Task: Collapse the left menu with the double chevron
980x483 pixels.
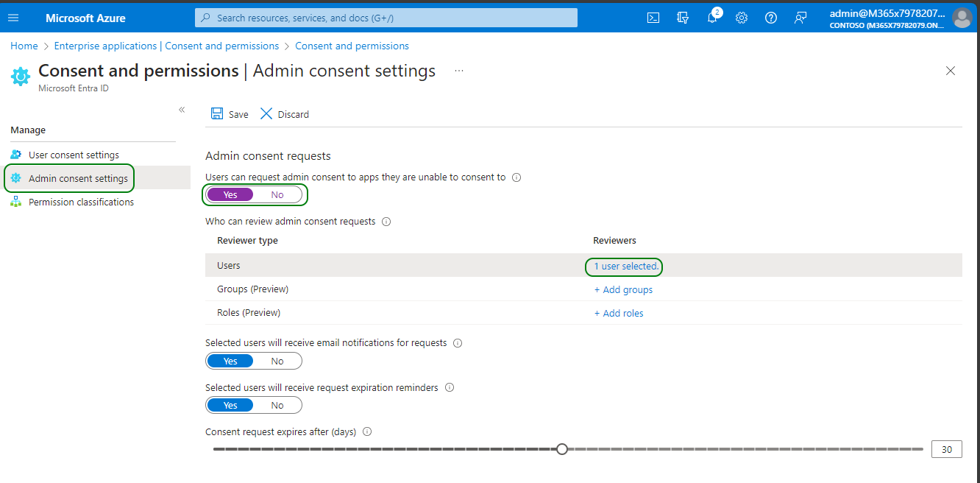Action: (182, 110)
